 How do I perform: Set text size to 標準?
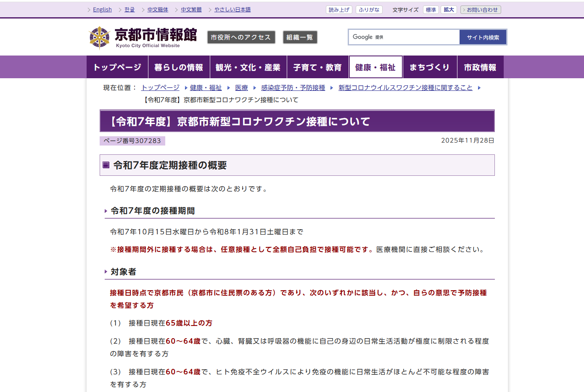coord(431,10)
